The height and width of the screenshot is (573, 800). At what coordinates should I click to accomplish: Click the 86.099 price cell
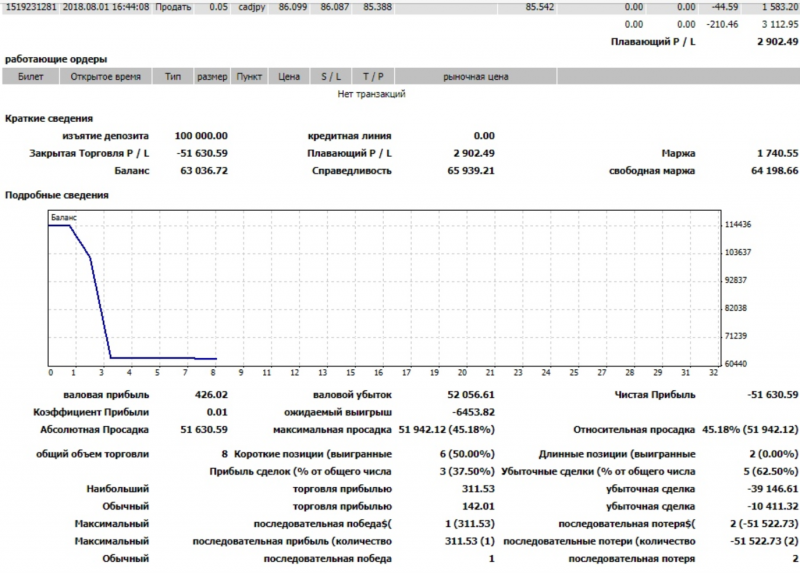click(293, 7)
